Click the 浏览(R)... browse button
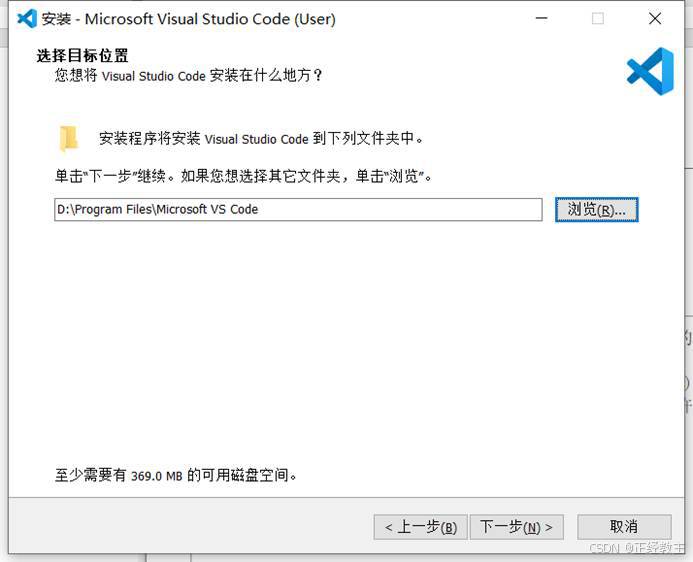The image size is (693, 562). [597, 209]
